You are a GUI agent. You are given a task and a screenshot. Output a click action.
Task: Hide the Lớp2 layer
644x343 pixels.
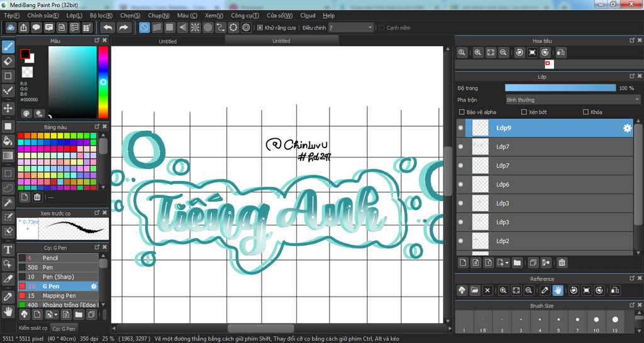click(x=461, y=241)
